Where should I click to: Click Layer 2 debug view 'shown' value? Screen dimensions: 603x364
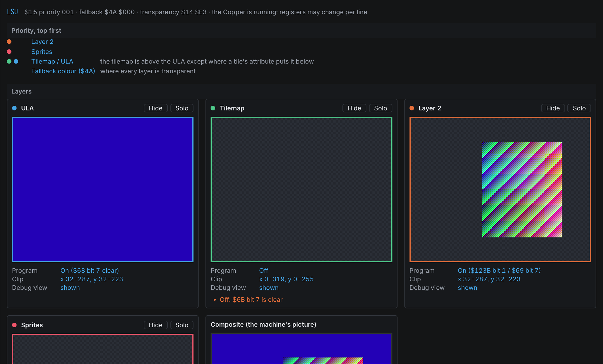pyautogui.click(x=468, y=288)
